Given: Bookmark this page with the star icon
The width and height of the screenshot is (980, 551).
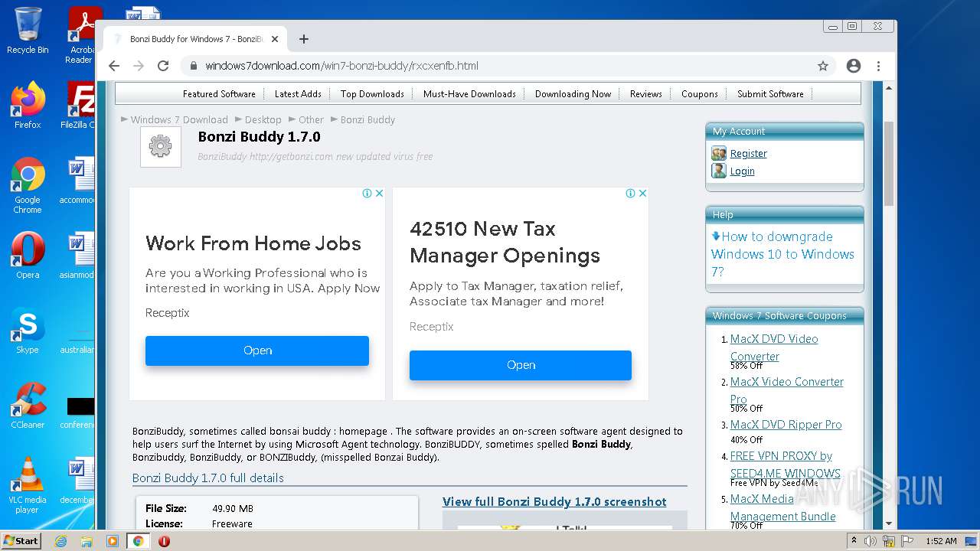Looking at the screenshot, I should pyautogui.click(x=823, y=66).
